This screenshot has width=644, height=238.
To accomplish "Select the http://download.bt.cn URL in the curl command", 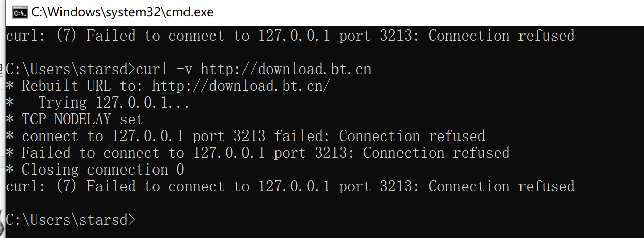I will (x=286, y=69).
